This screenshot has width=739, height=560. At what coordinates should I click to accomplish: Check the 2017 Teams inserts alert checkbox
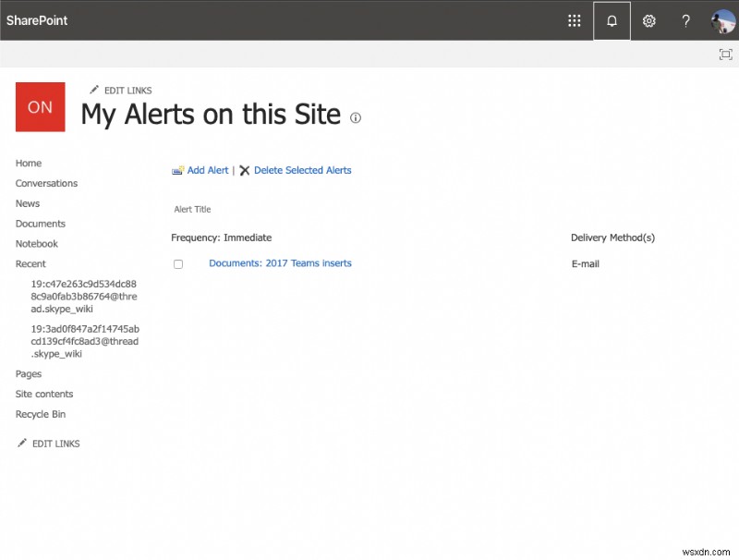click(x=178, y=263)
